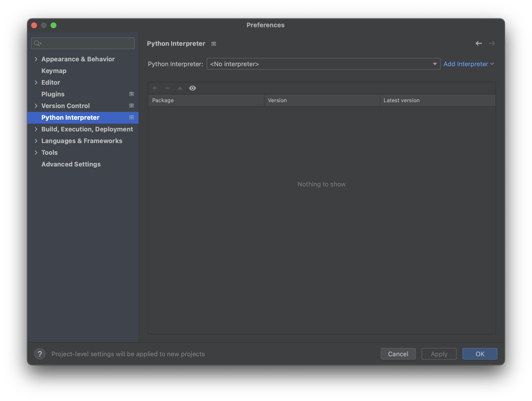Click the install package plus icon
Image resolution: width=532 pixels, height=401 pixels.
pos(155,88)
